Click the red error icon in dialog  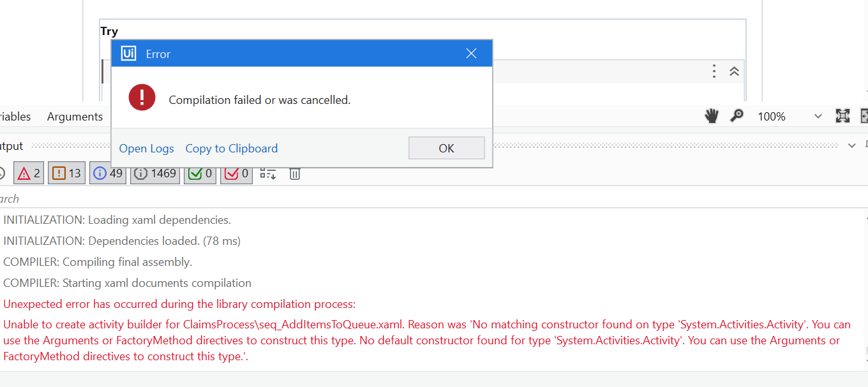142,98
